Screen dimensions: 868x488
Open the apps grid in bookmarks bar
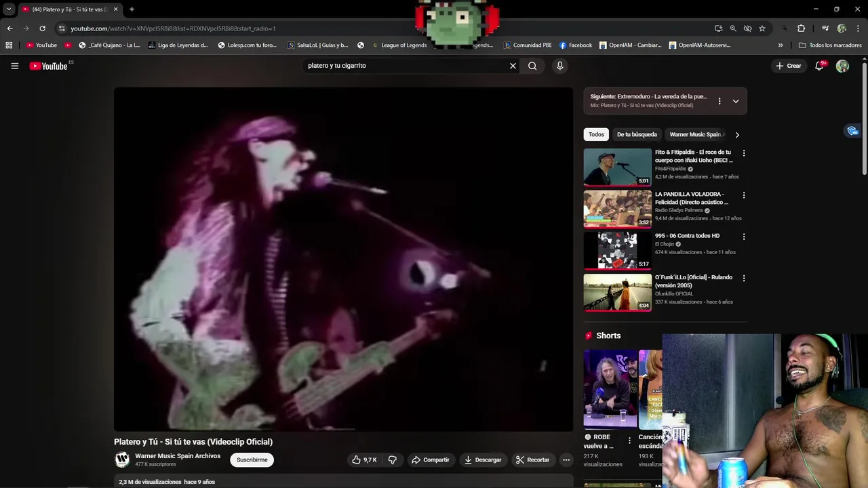[x=9, y=45]
